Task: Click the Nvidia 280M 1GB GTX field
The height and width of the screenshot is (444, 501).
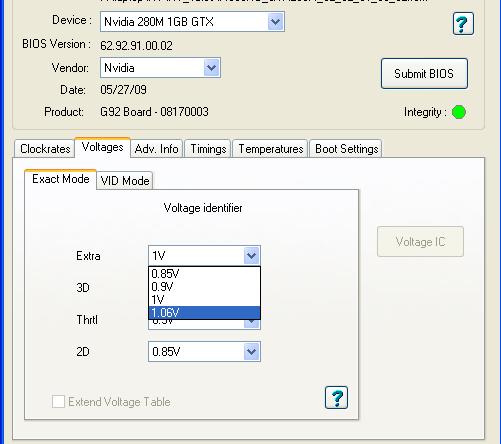Action: (x=192, y=22)
